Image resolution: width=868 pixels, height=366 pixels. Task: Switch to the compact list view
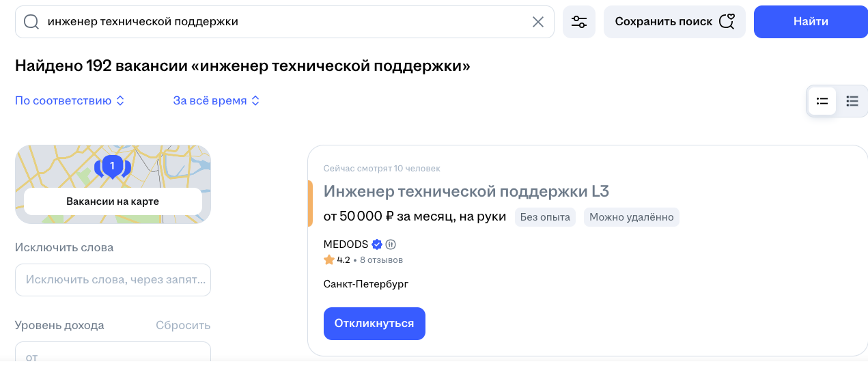point(822,101)
